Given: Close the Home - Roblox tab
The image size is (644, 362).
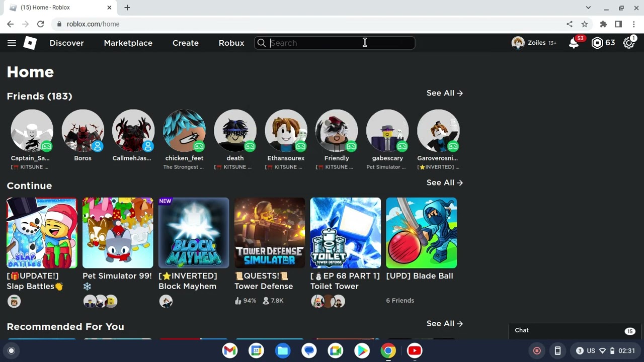Looking at the screenshot, I should 109,8.
